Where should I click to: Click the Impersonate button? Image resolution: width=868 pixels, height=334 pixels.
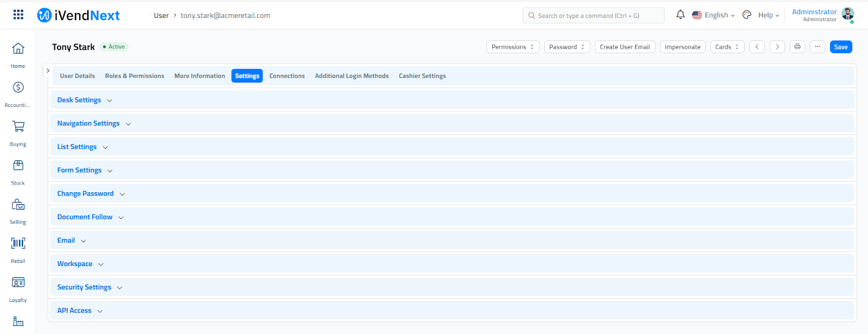pos(682,47)
